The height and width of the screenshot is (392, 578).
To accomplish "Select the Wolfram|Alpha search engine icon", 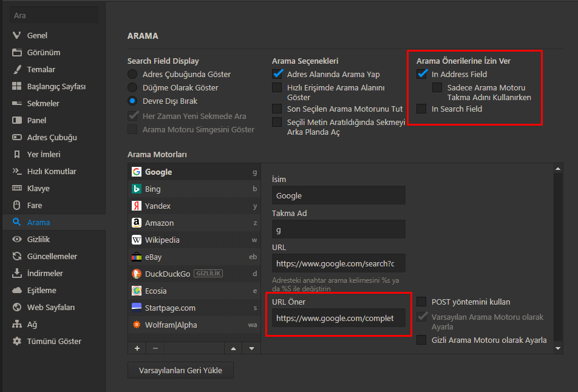I will pos(137,325).
